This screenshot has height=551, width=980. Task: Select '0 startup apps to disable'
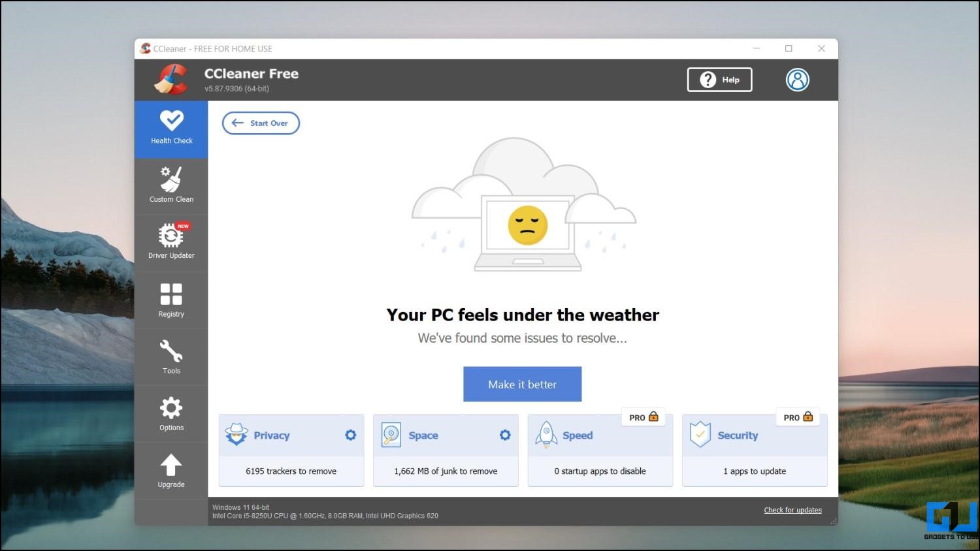600,471
